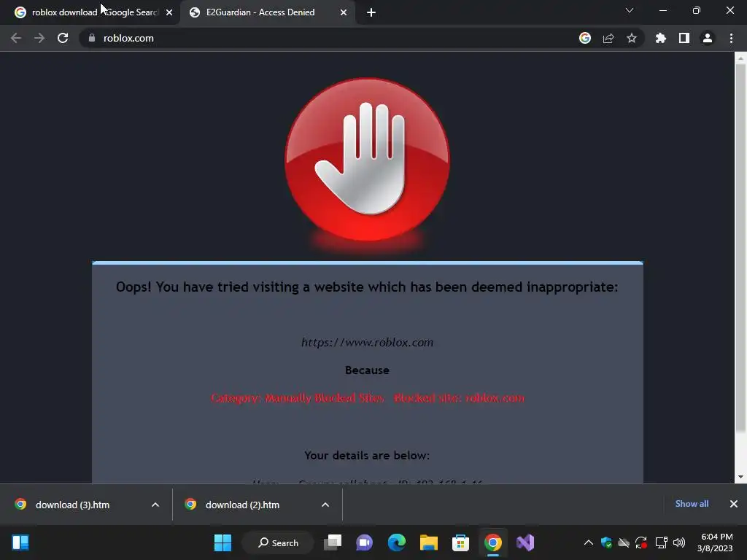Click the page vertical scrollbar
This screenshot has height=560, width=747.
click(x=740, y=248)
